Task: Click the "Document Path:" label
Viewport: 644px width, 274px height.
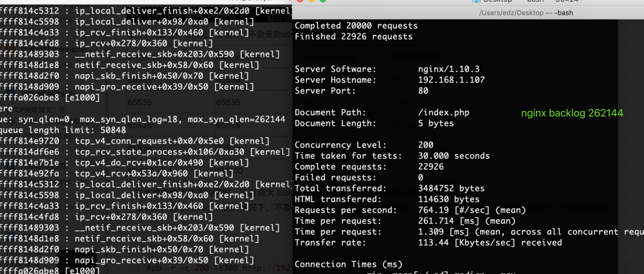Action: pos(331,112)
